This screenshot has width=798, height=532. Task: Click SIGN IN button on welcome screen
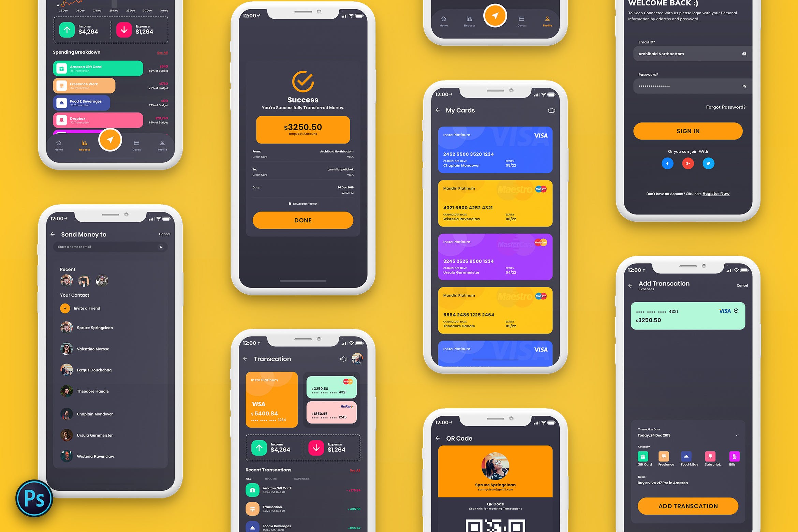pos(688,131)
